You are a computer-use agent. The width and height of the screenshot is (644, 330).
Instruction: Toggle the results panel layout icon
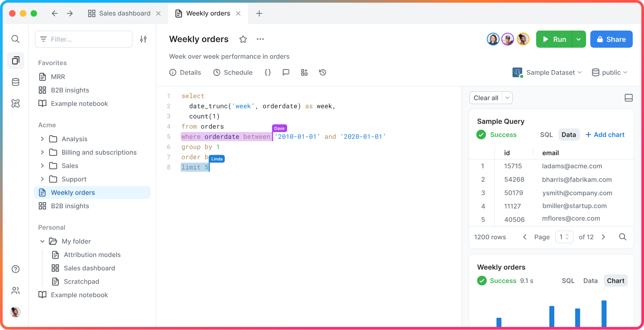click(629, 98)
